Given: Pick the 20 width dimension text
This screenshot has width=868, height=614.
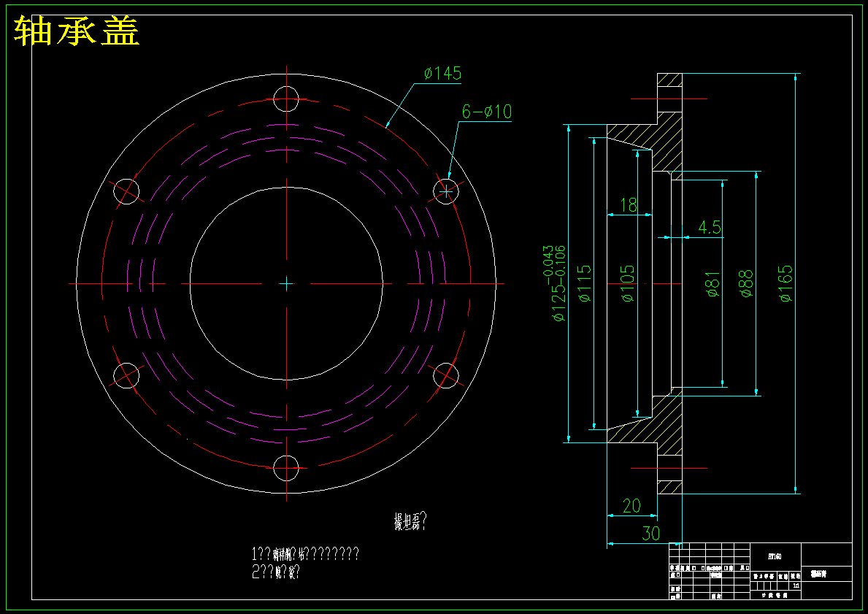Looking at the screenshot, I should pyautogui.click(x=631, y=505).
